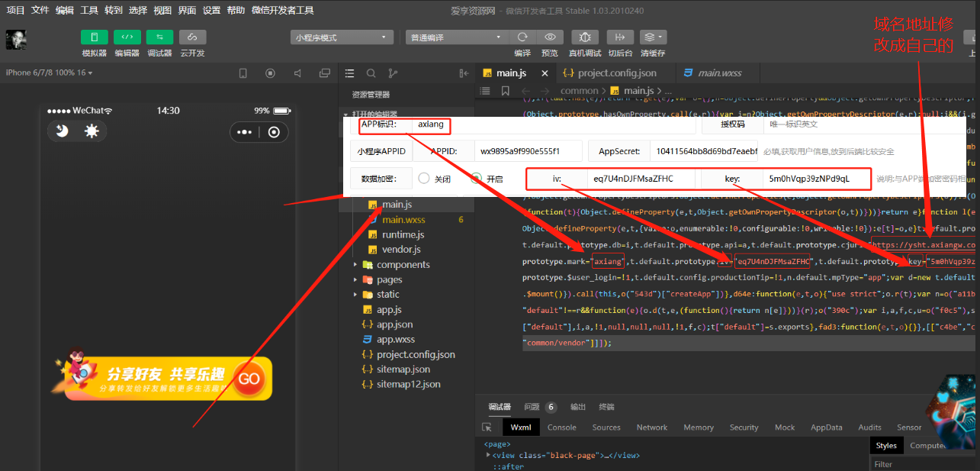Switch to Console devtools tab
This screenshot has width=980, height=471.
(x=562, y=427)
